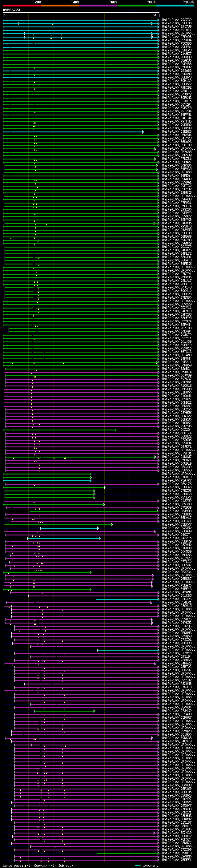Select hit label UniRef100_Q6YZ94

point(177,104)
